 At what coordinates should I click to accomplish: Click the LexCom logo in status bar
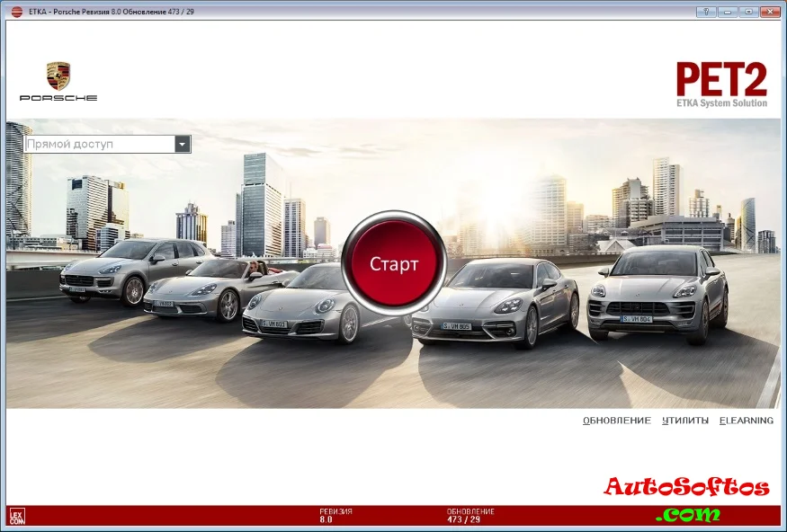15,516
